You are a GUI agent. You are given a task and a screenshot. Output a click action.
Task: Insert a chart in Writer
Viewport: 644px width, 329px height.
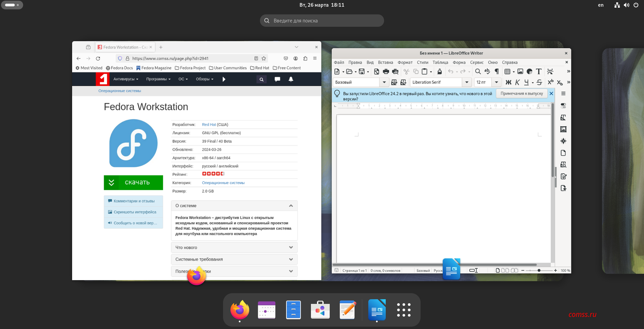(x=529, y=72)
